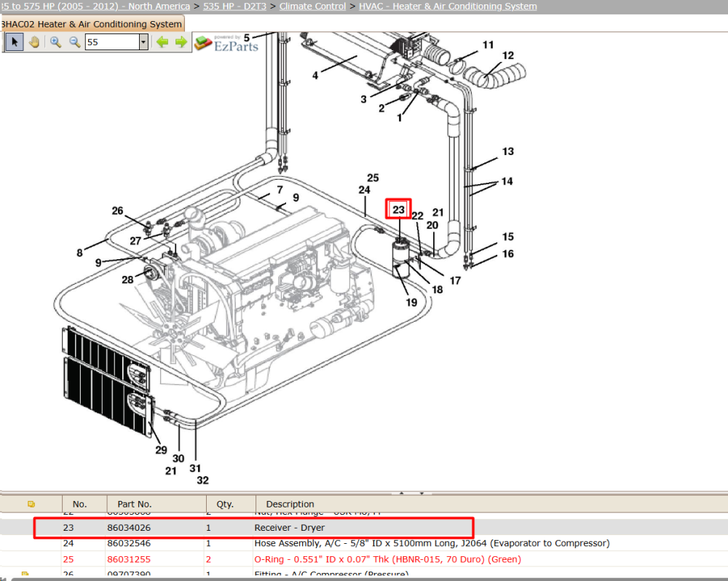Click callout 19 below the receiver dryer
728x581 pixels.
click(411, 303)
